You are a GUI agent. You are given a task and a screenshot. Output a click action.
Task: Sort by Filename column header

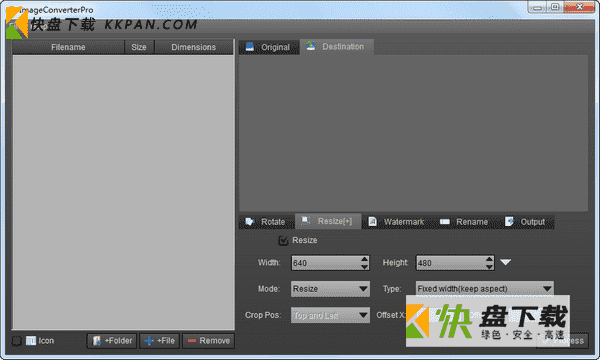point(68,47)
